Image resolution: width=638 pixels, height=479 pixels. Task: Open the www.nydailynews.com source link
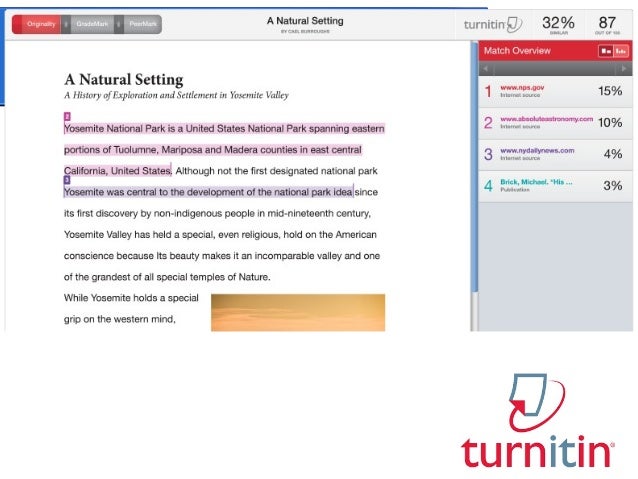pyautogui.click(x=537, y=151)
